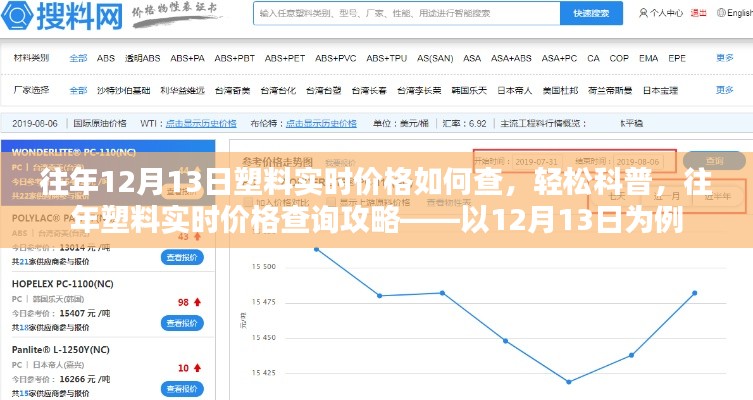The height and width of the screenshot is (400, 753).
Task: Click the 搜料网 site logo
Action: 61,16
